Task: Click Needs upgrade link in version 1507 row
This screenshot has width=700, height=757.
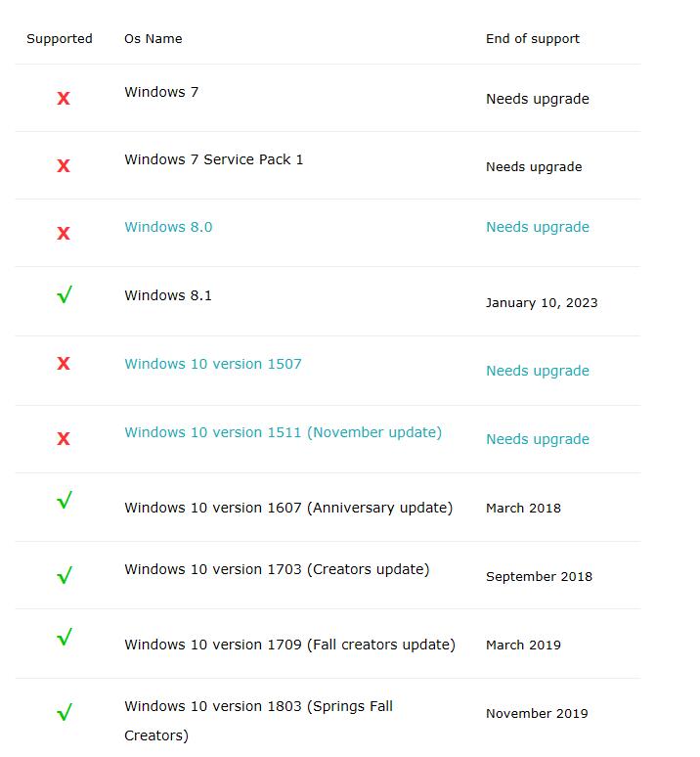Action: [538, 371]
